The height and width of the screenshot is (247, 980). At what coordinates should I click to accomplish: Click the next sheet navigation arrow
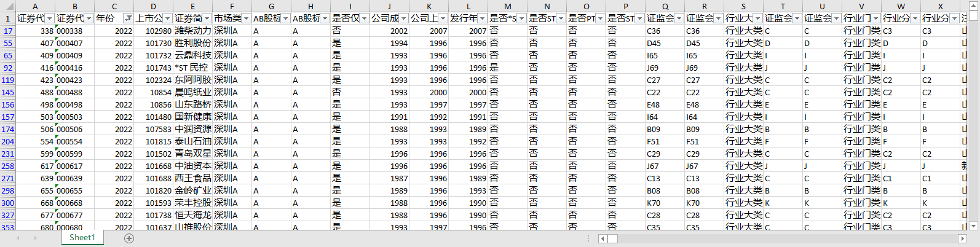35,238
